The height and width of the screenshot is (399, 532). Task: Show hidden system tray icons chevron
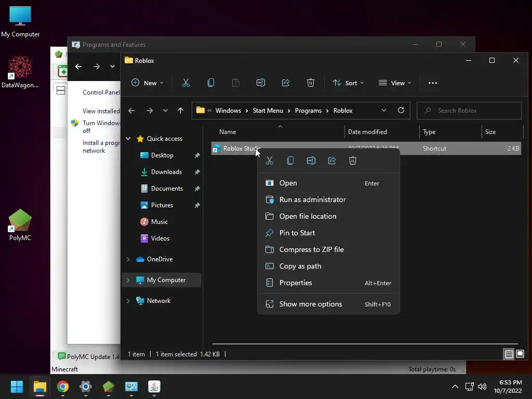click(x=455, y=387)
